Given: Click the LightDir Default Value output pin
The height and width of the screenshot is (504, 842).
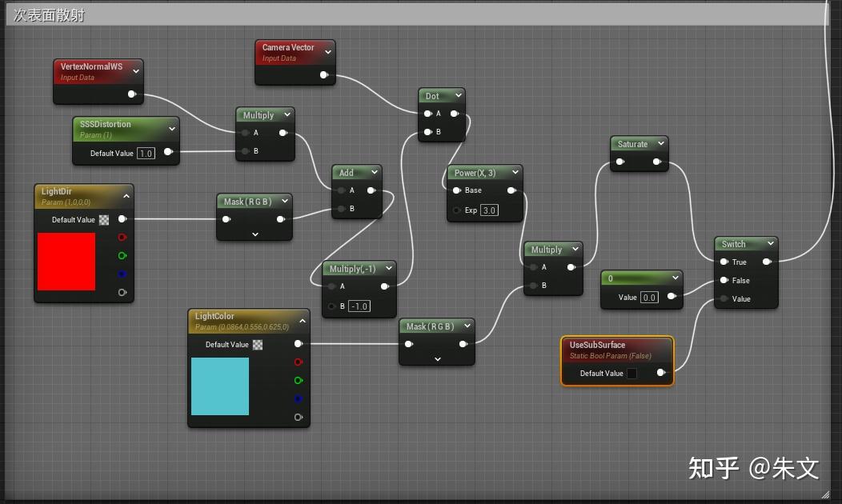Looking at the screenshot, I should tap(122, 218).
